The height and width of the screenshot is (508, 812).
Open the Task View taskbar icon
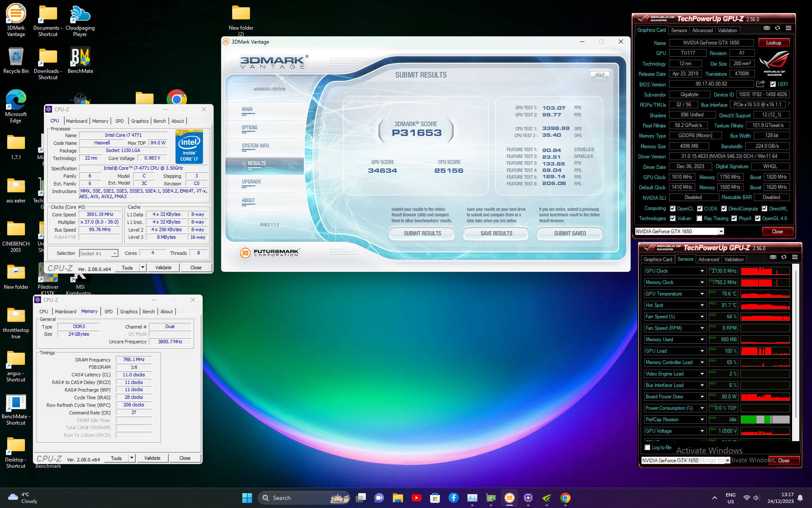coord(361,498)
